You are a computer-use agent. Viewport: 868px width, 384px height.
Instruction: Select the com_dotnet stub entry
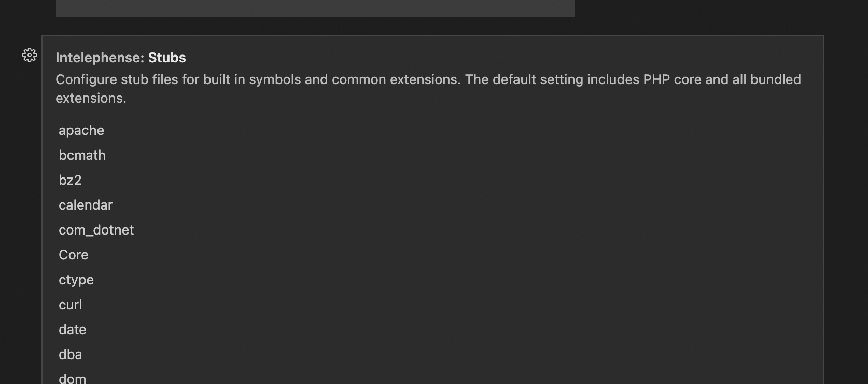click(96, 230)
